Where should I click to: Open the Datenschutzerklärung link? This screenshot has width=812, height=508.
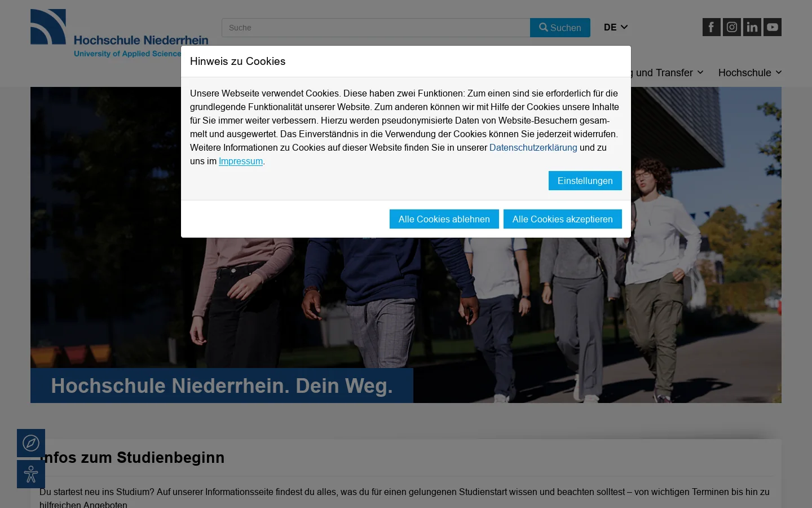click(533, 147)
